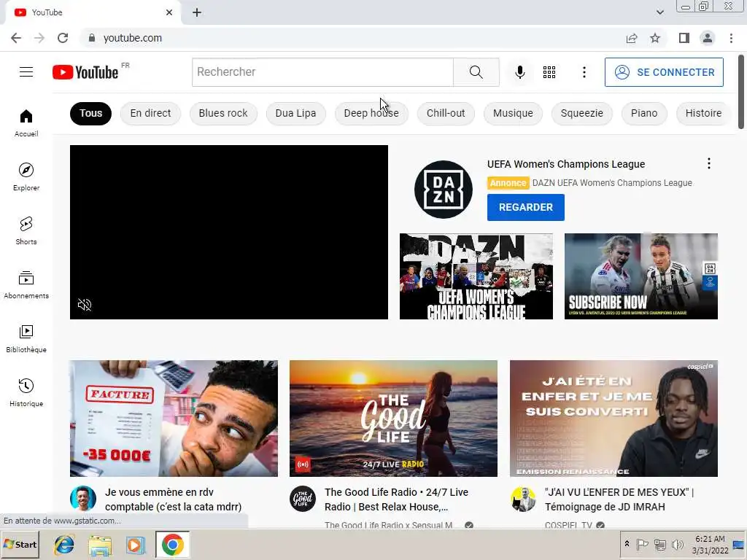
Task: Select the Blues rock filter chip
Action: [x=223, y=113]
